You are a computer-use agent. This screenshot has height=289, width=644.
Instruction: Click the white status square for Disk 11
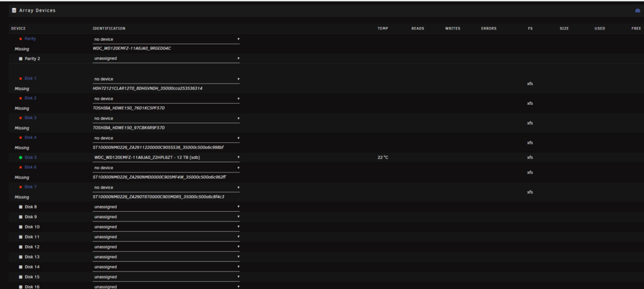(21, 237)
